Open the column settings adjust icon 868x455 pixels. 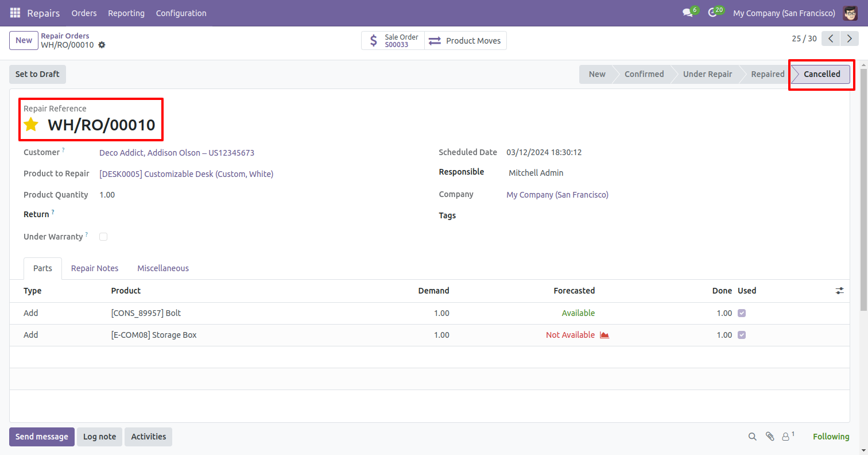tap(839, 291)
